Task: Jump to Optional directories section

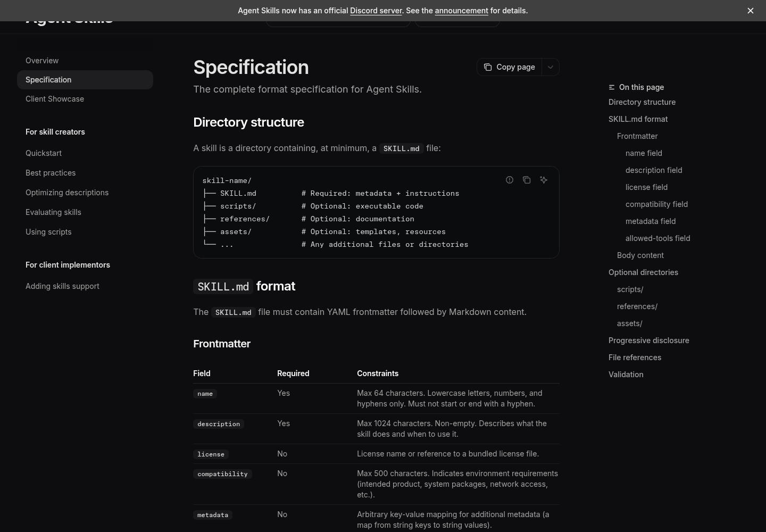Action: [643, 272]
